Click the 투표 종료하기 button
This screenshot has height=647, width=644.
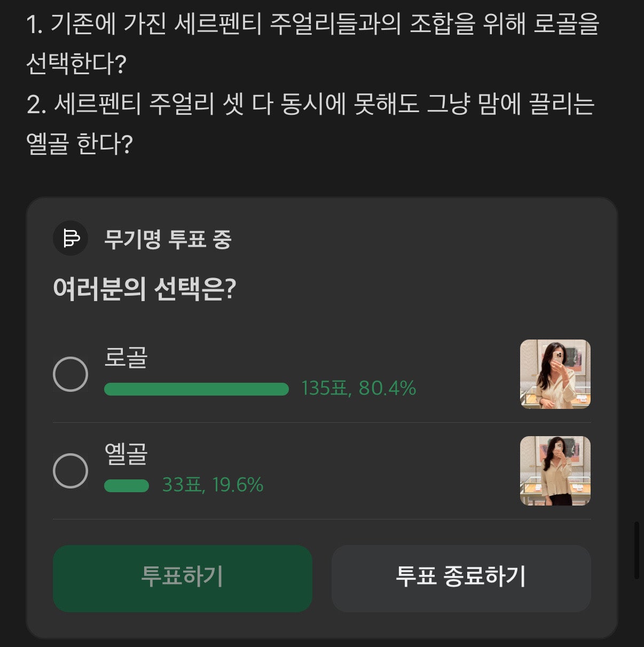461,578
